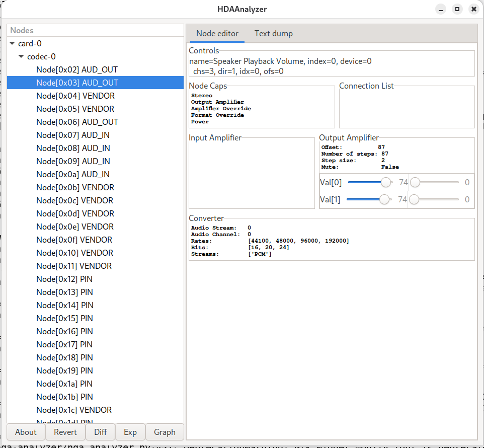484x448 pixels.
Task: Click the Exp button
Action: pos(130,432)
